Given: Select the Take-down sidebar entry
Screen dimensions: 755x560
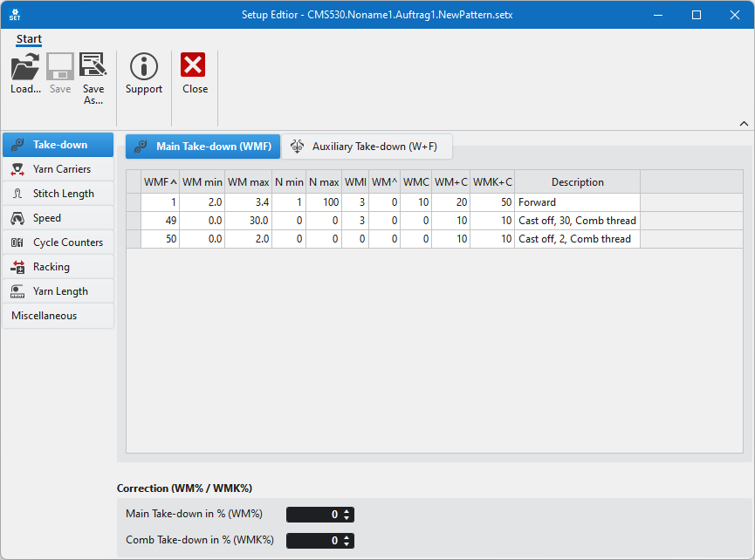Looking at the screenshot, I should point(58,145).
